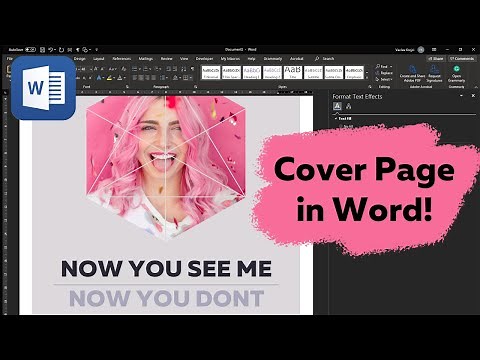The width and height of the screenshot is (480, 360).
Task: Open the Format Text Effects pane options dropdown
Action: click(461, 96)
